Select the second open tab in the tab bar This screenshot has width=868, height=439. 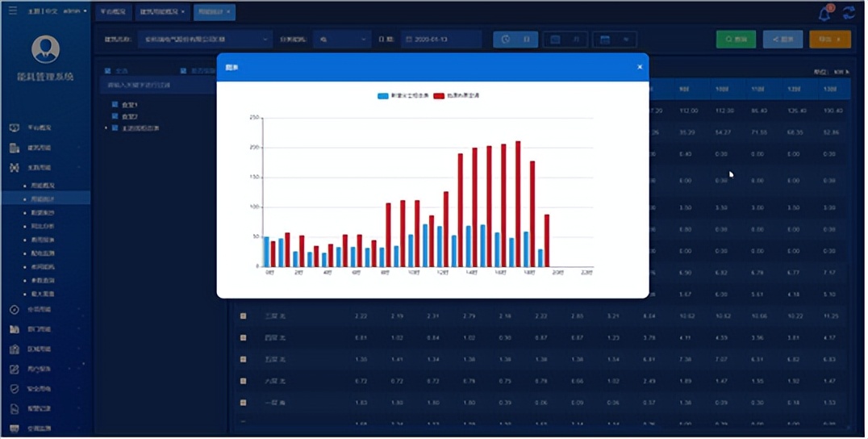tap(161, 12)
